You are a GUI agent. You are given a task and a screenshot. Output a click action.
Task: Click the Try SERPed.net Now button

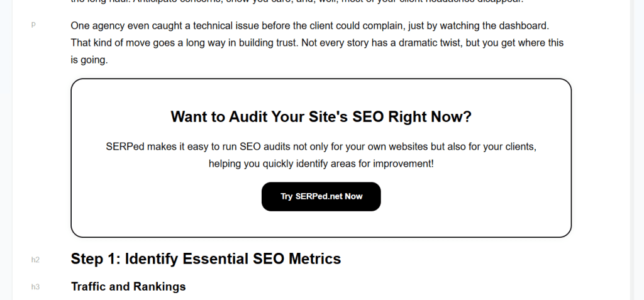coord(321,196)
